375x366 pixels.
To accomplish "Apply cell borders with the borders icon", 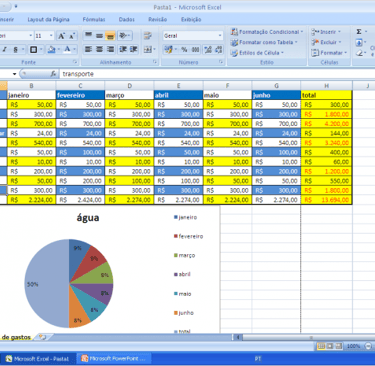I will click(33, 50).
